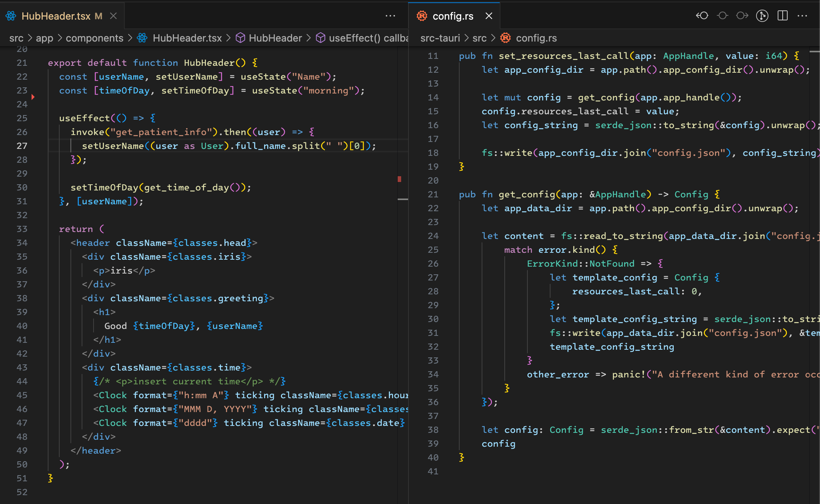The image size is (820, 504).
Task: Open 'HubHeader' symbol breadcrumb
Action: pyautogui.click(x=275, y=38)
